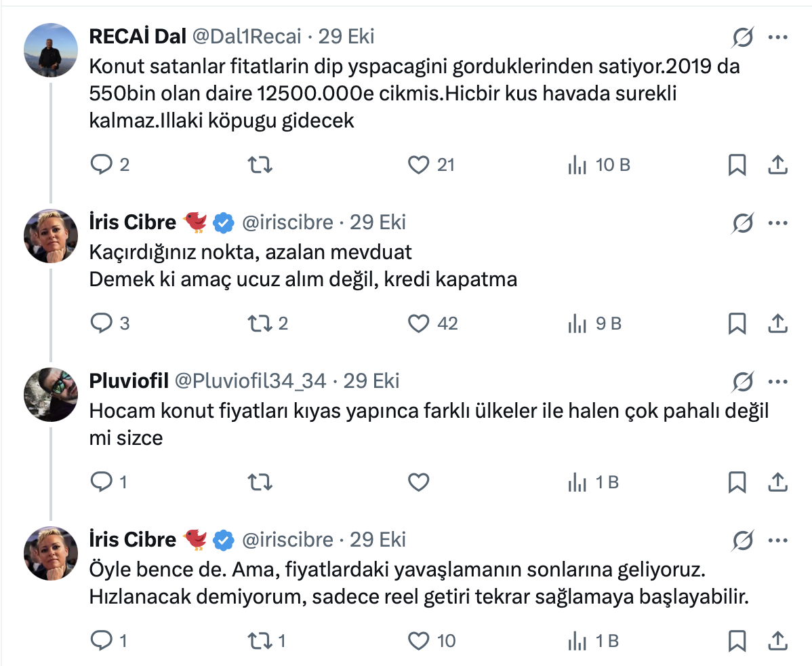This screenshot has width=812, height=666.
Task: Reply to RECAİ Dal's tweet
Action: click(x=101, y=164)
